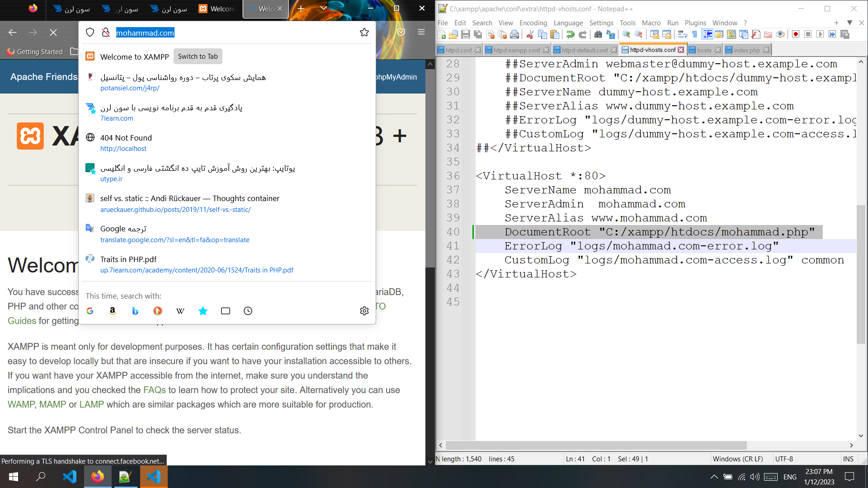Screen dimensions: 868x488
Task: Open Find with the binoculars icon
Action: [598, 34]
